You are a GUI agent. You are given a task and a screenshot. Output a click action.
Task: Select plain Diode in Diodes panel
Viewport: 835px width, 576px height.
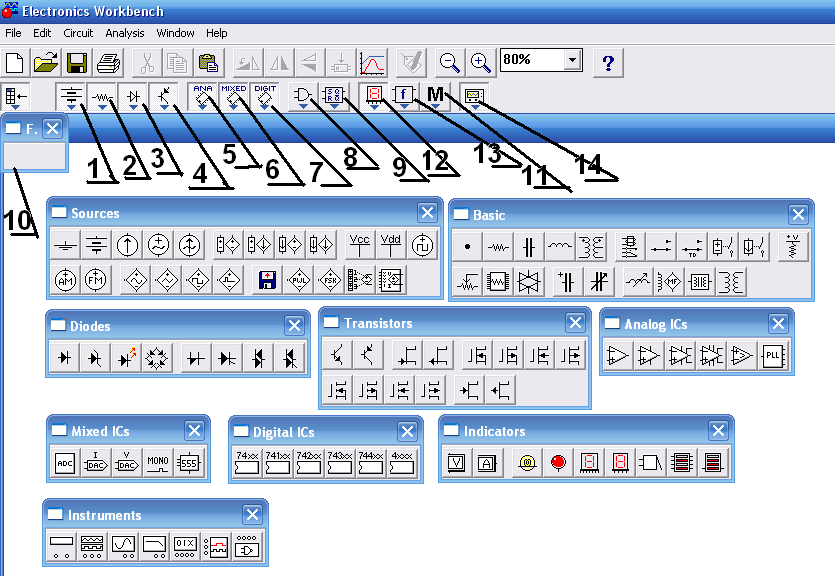tap(64, 358)
